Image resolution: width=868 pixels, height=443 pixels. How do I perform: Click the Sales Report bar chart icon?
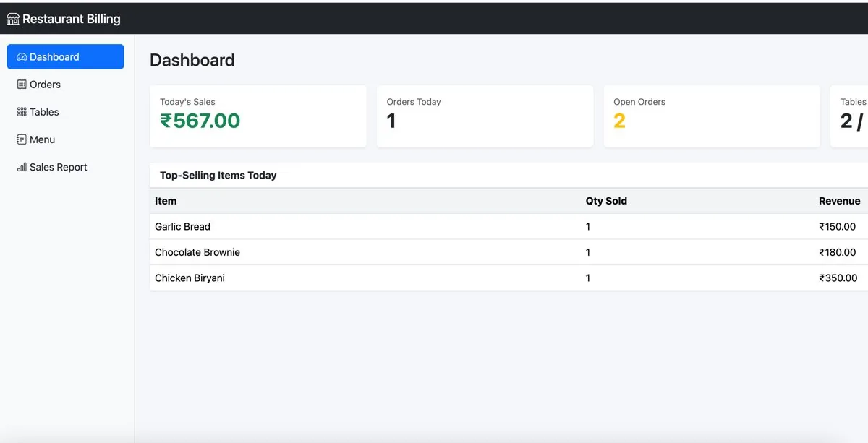coord(22,167)
